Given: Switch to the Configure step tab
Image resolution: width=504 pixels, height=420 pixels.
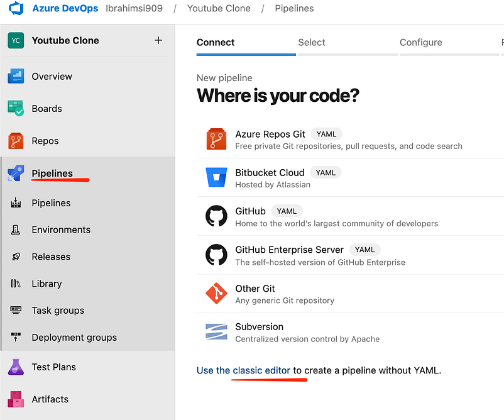Looking at the screenshot, I should pyautogui.click(x=421, y=43).
